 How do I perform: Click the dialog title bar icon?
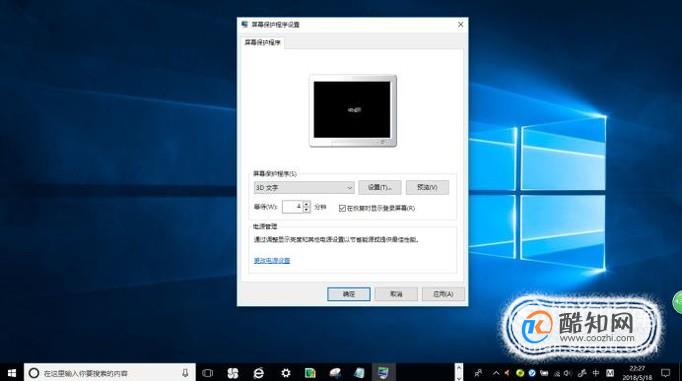tap(244, 24)
